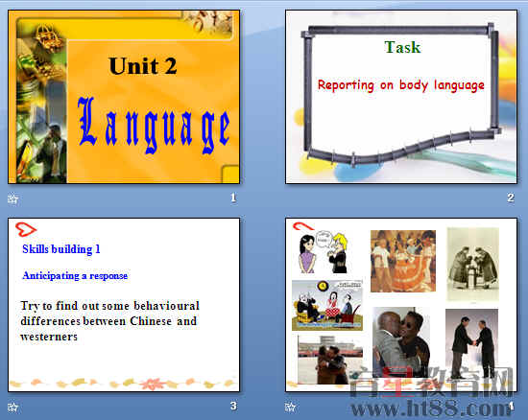Click the two cartoon women image

tap(324, 251)
